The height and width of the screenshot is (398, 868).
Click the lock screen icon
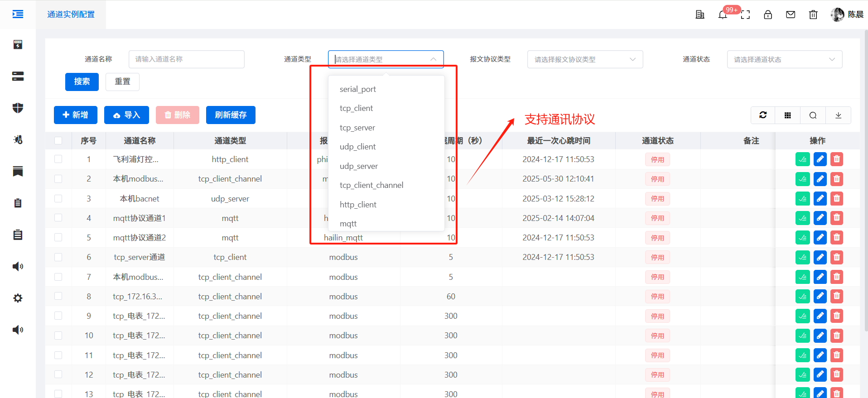pyautogui.click(x=768, y=15)
